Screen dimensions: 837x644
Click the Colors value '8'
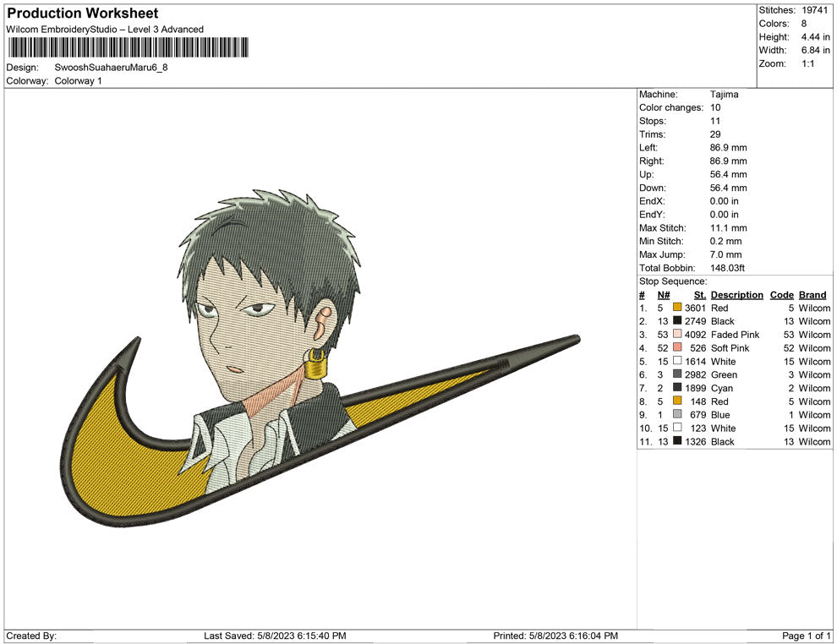(x=804, y=24)
